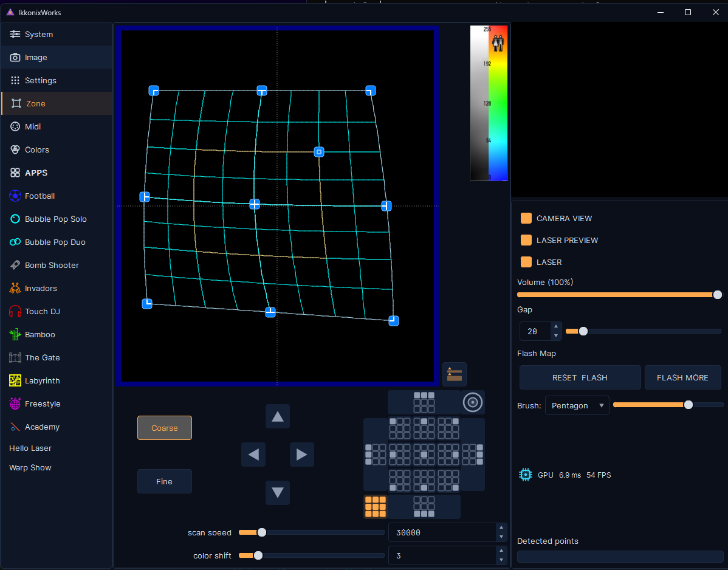This screenshot has width=728, height=570.
Task: Open Warp Show entry
Action: pos(30,468)
